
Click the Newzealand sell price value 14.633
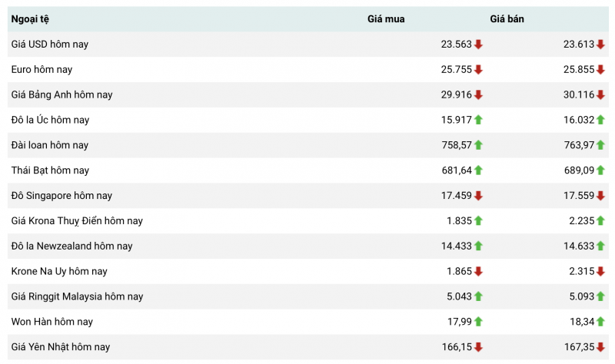point(579,246)
